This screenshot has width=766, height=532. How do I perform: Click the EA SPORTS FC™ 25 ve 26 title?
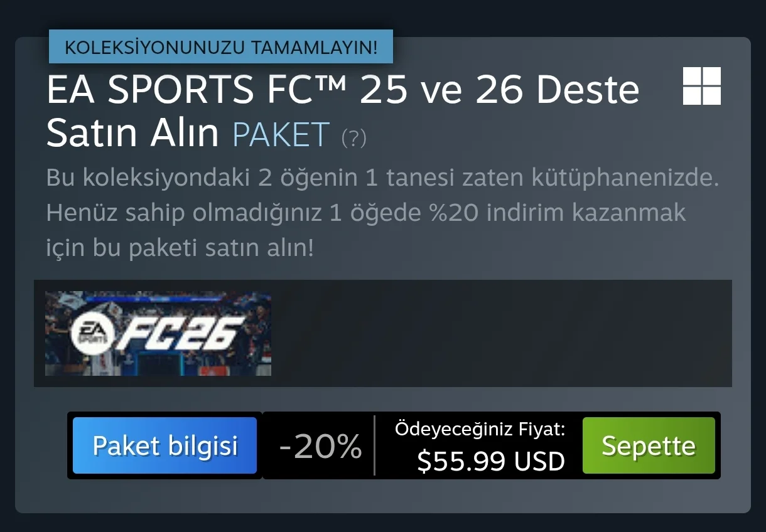tap(343, 90)
